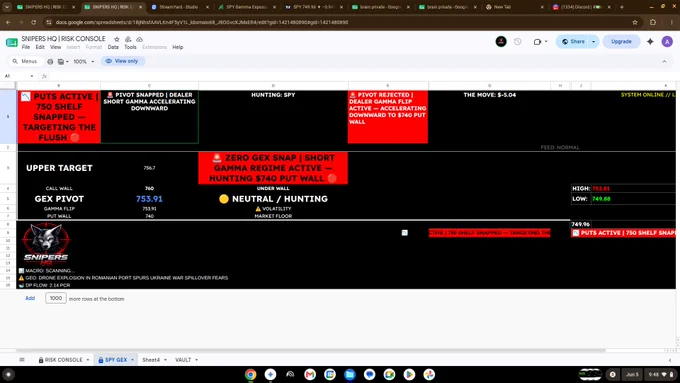Image resolution: width=680 pixels, height=383 pixels.
Task: Open the Help menu
Action: click(177, 47)
